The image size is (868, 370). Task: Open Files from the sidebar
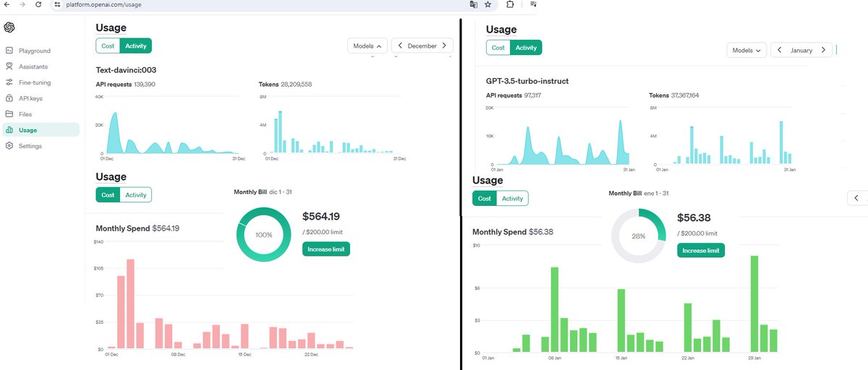41,114
